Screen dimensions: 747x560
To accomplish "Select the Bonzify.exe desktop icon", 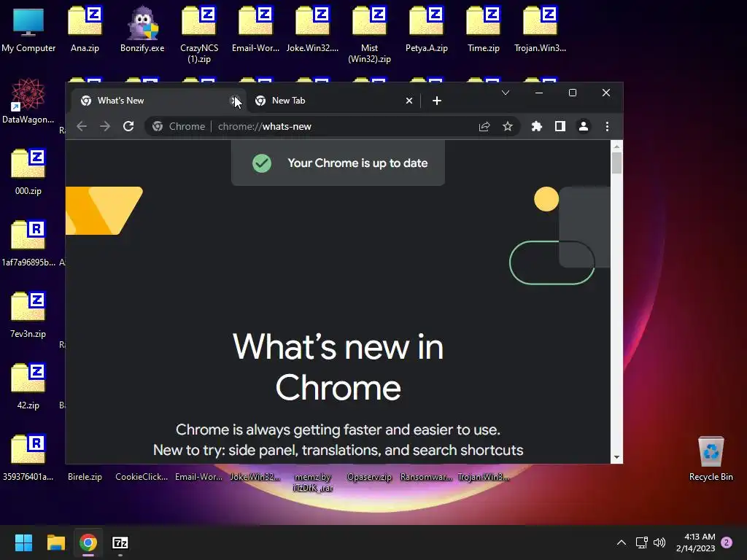I will click(x=142, y=28).
